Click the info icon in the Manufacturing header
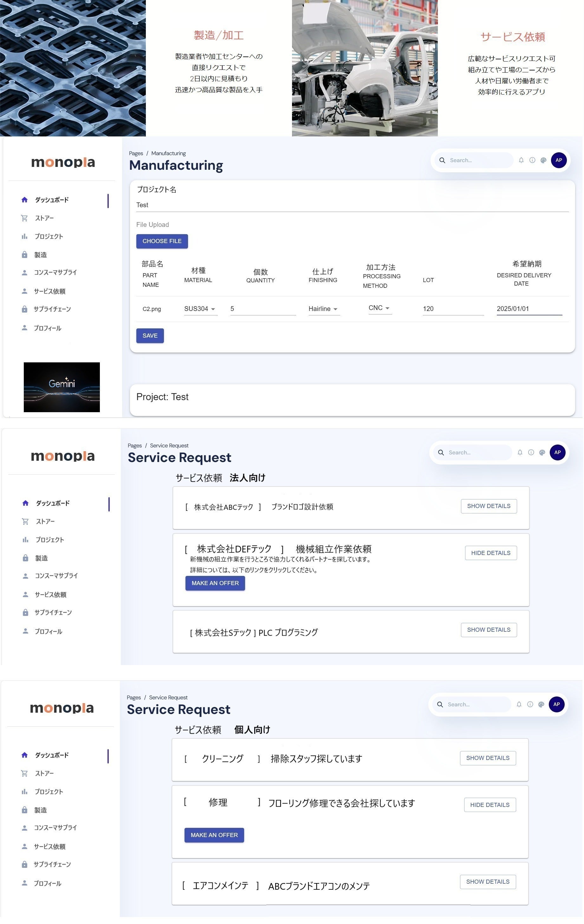This screenshot has height=924, width=584. [x=532, y=160]
